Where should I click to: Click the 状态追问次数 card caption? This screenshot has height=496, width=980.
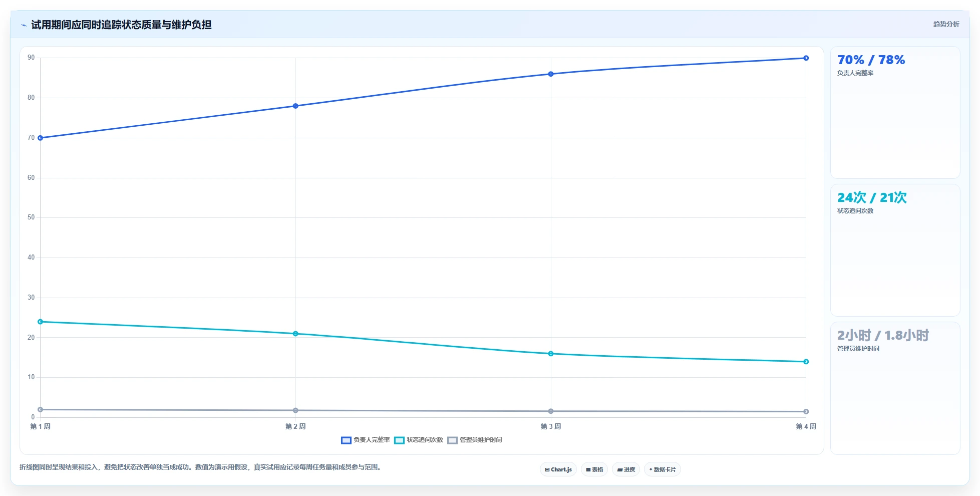(x=855, y=211)
